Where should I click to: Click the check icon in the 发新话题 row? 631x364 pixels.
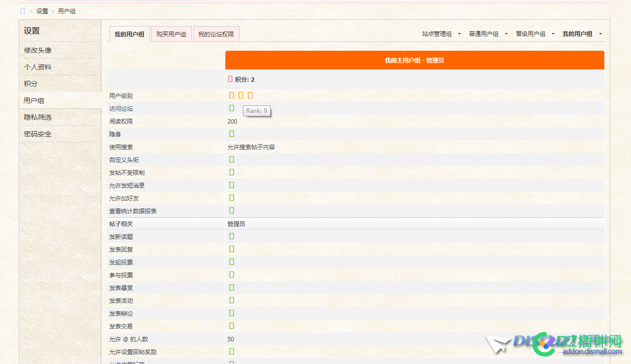[232, 236]
